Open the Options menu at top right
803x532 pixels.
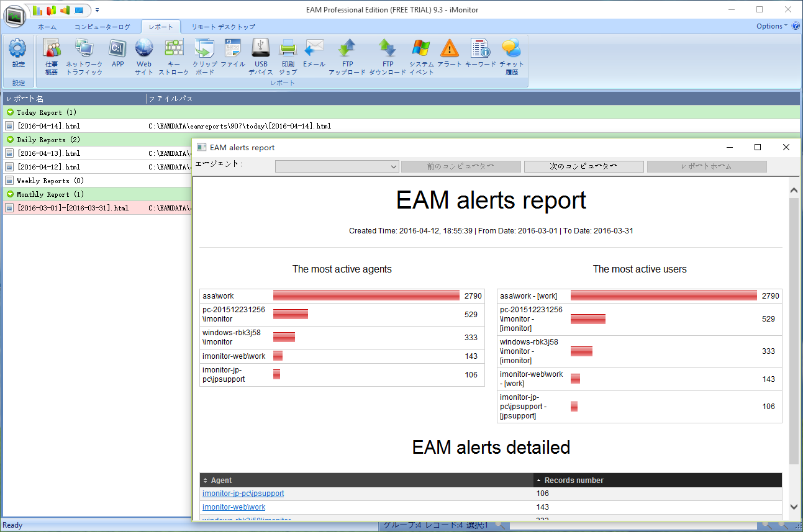(771, 26)
